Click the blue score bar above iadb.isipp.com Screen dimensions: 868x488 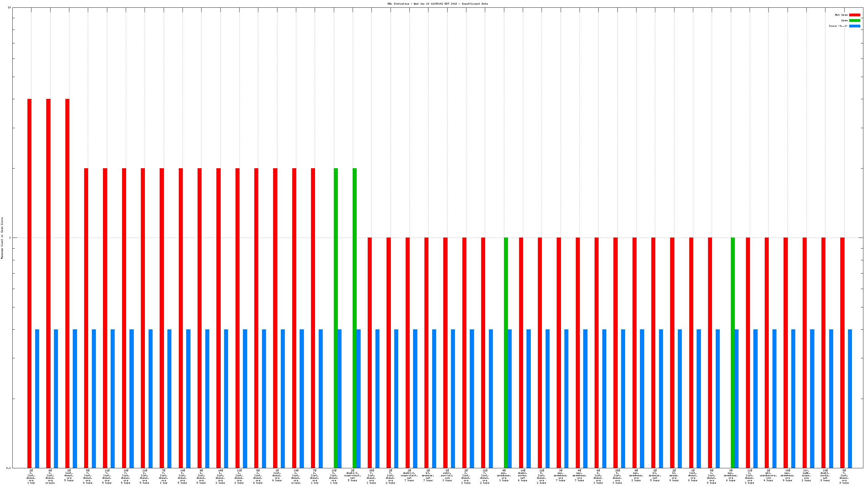[x=812, y=398]
